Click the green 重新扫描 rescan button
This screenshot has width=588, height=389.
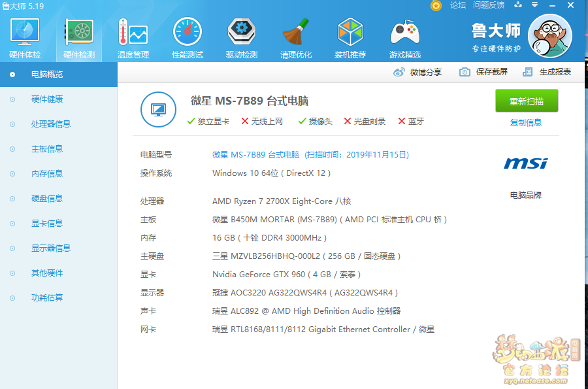point(527,101)
